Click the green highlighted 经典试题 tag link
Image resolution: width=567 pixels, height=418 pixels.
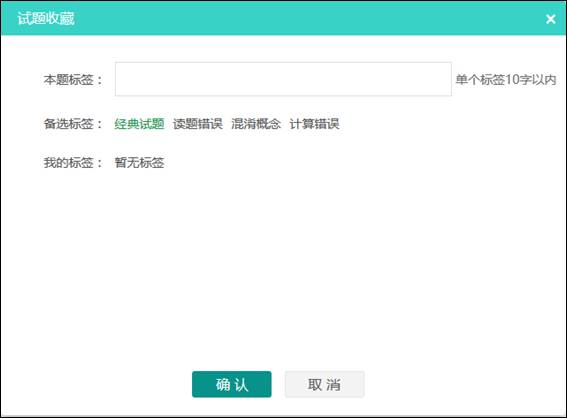coord(139,124)
